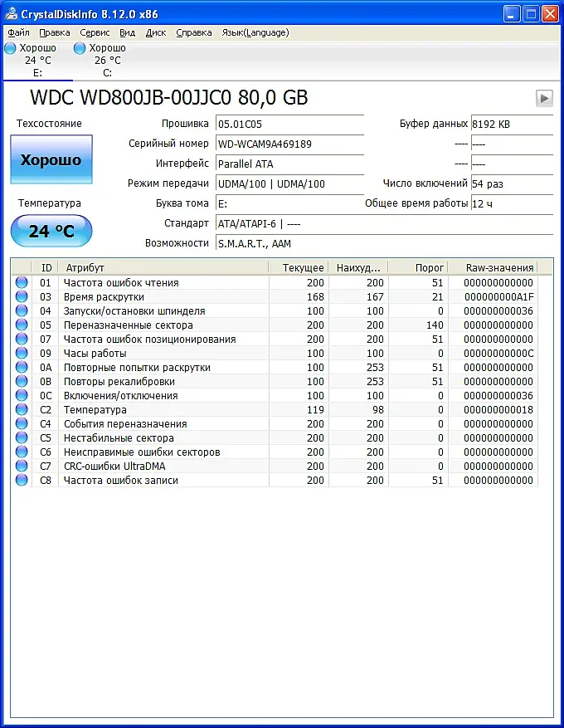
Task: Open the Файл menu
Action: [18, 32]
